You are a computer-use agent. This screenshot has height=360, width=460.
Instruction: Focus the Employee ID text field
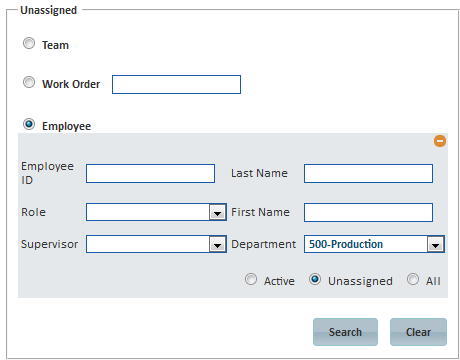(150, 173)
